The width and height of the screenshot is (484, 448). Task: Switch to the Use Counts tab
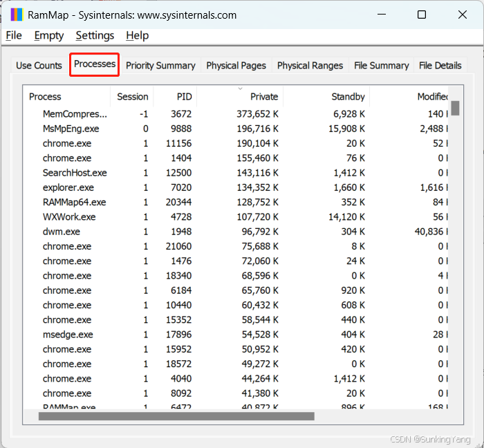tap(39, 66)
